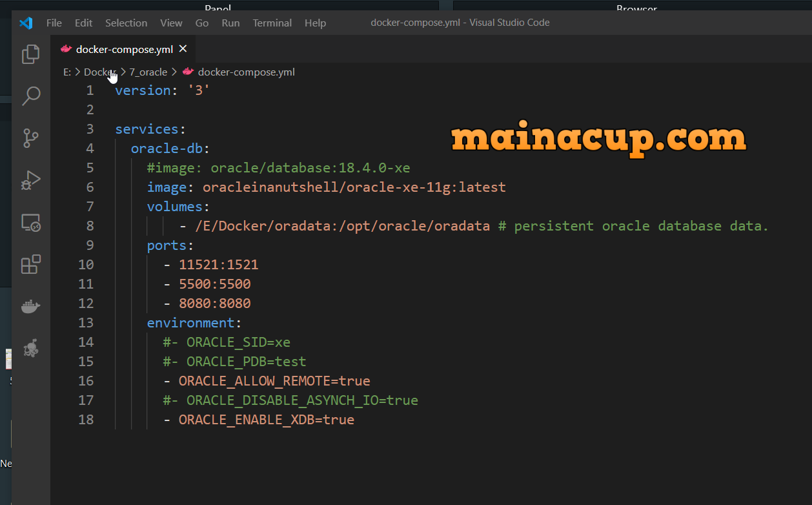Image resolution: width=812 pixels, height=505 pixels.
Task: Click the "services:" key
Action: click(x=151, y=129)
